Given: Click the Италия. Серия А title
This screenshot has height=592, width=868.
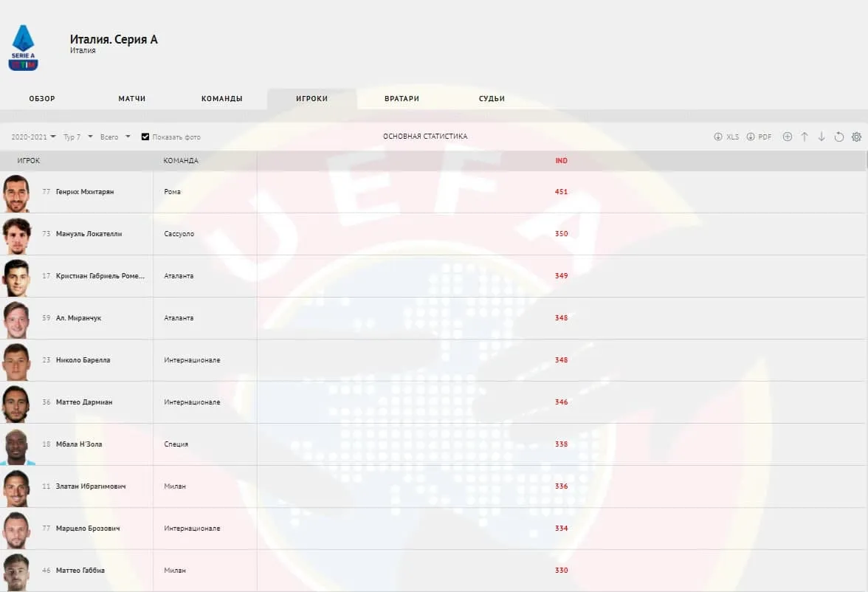Looking at the screenshot, I should click(114, 39).
